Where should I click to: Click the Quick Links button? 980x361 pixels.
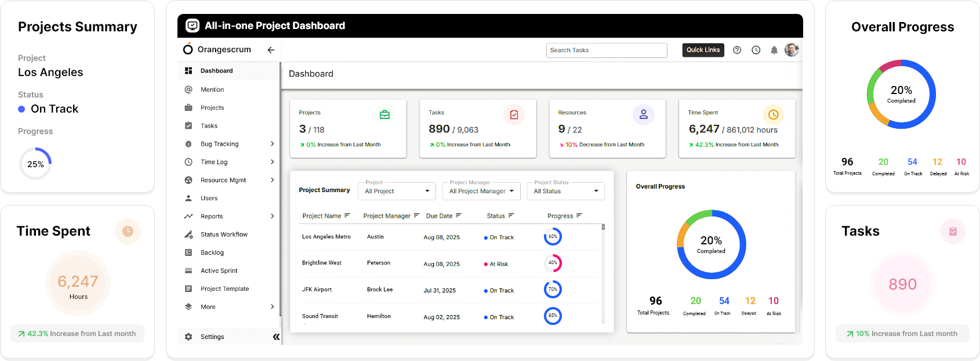tap(703, 50)
